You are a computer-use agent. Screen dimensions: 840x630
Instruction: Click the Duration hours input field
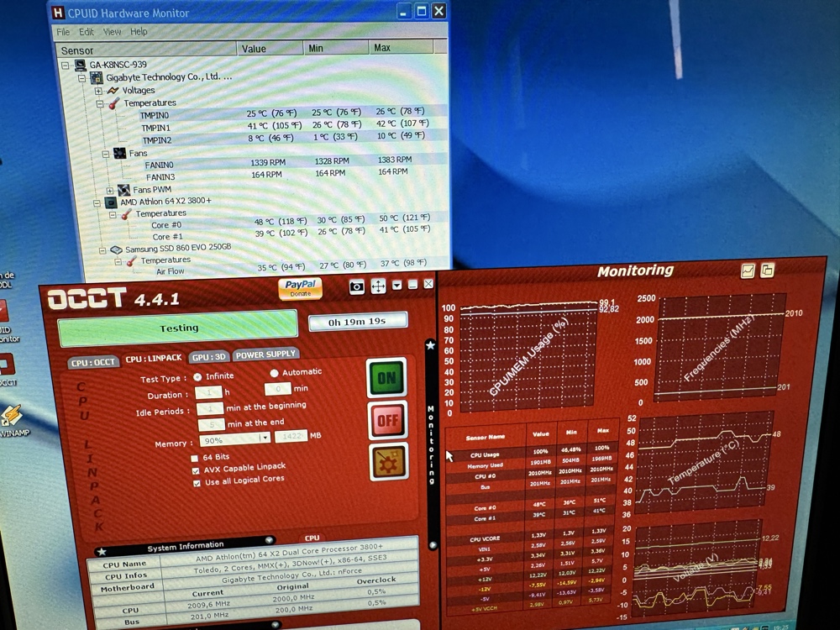pyautogui.click(x=208, y=392)
